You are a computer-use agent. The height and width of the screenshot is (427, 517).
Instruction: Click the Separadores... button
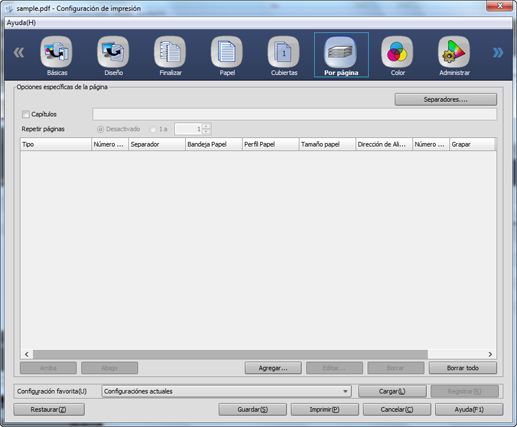click(x=446, y=99)
